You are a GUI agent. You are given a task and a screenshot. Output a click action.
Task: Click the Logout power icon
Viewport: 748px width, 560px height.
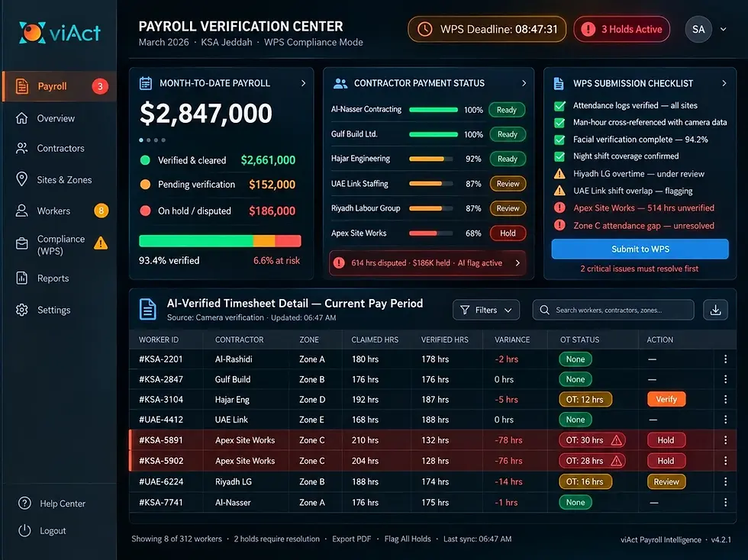[24, 530]
